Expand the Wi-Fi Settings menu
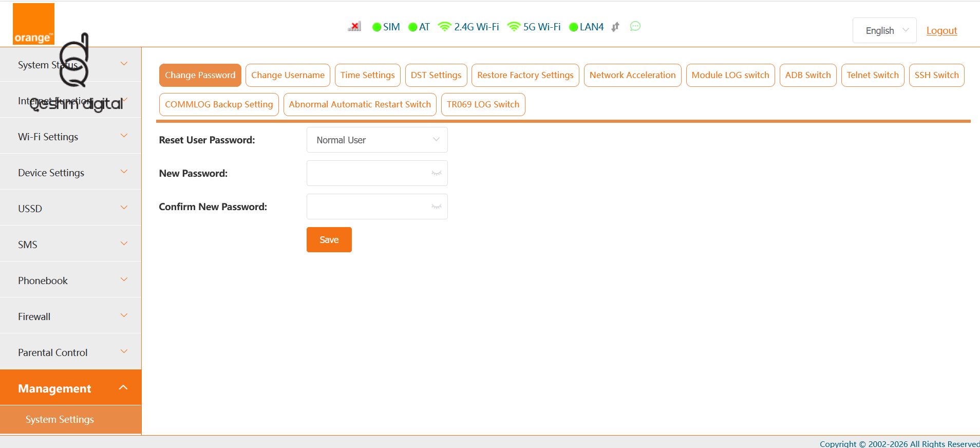This screenshot has width=980, height=448. tap(71, 137)
